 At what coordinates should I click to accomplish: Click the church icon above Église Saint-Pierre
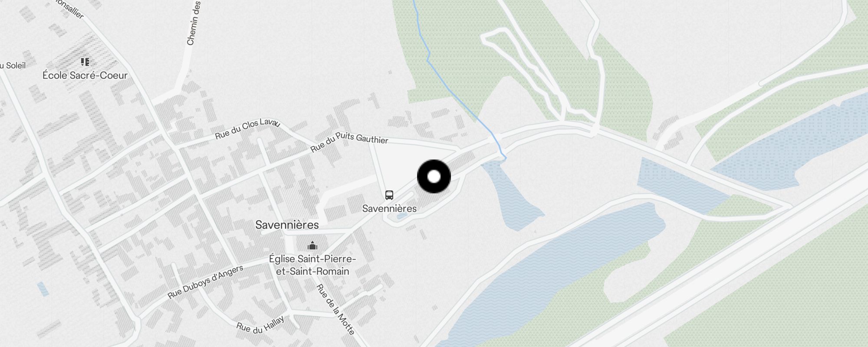click(312, 246)
